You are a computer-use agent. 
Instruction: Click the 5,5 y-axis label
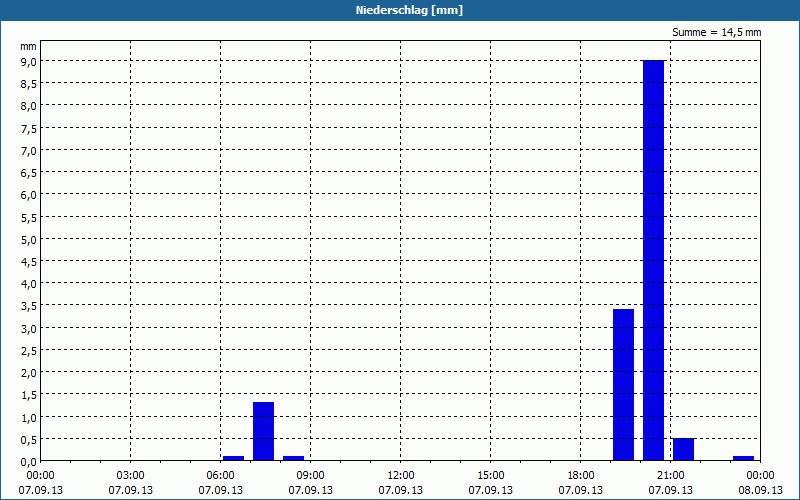pos(28,217)
